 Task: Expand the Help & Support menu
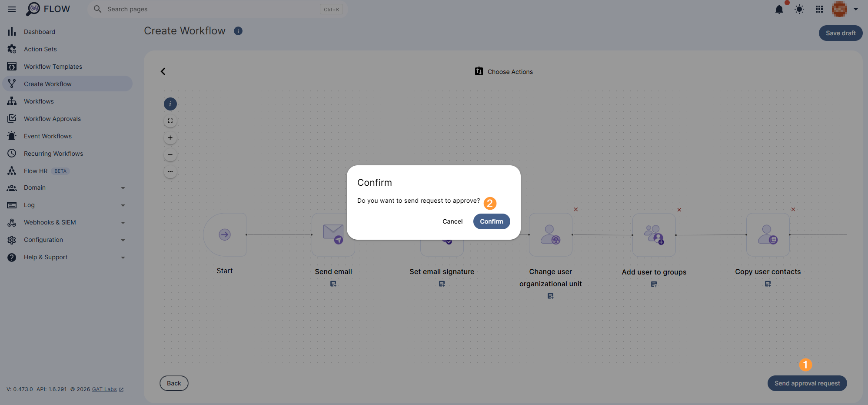click(67, 257)
